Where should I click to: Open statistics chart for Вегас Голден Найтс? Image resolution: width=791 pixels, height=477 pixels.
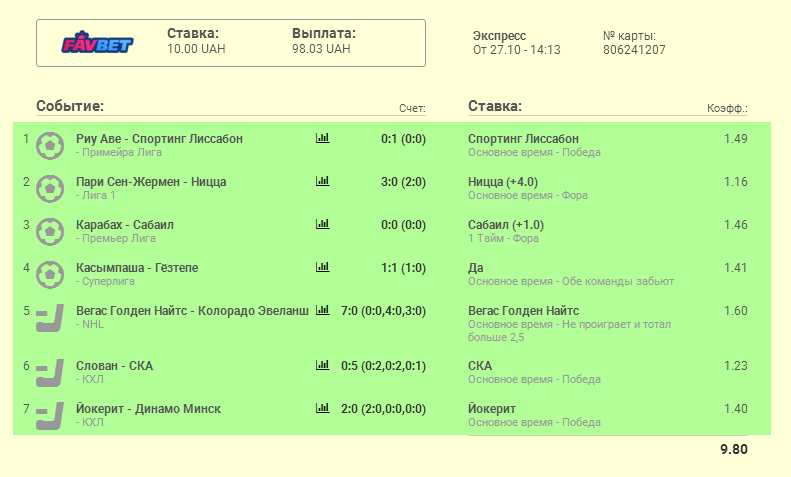point(322,310)
